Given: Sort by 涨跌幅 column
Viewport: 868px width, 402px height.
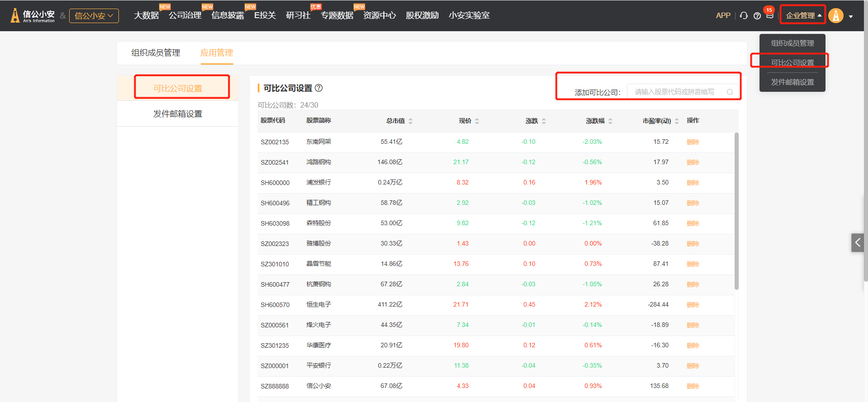Looking at the screenshot, I should tap(610, 121).
